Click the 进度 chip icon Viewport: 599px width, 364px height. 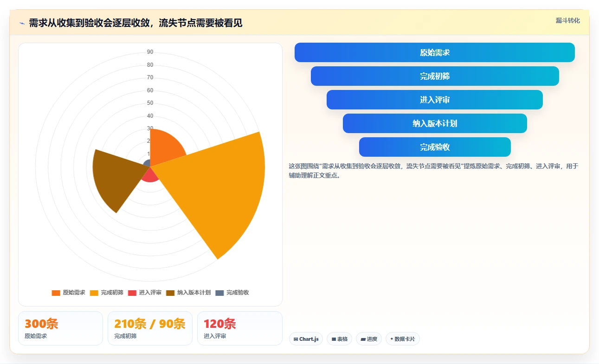pos(363,339)
